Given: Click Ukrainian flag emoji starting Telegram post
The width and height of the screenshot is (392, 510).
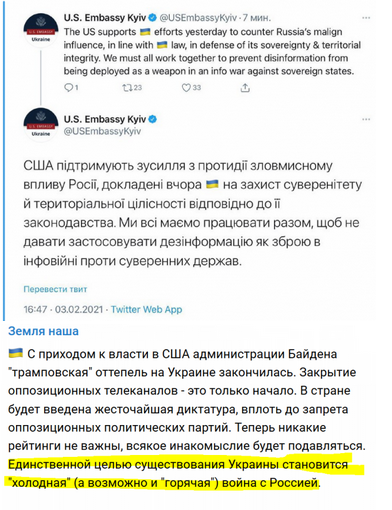Looking at the screenshot, I should [x=15, y=353].
